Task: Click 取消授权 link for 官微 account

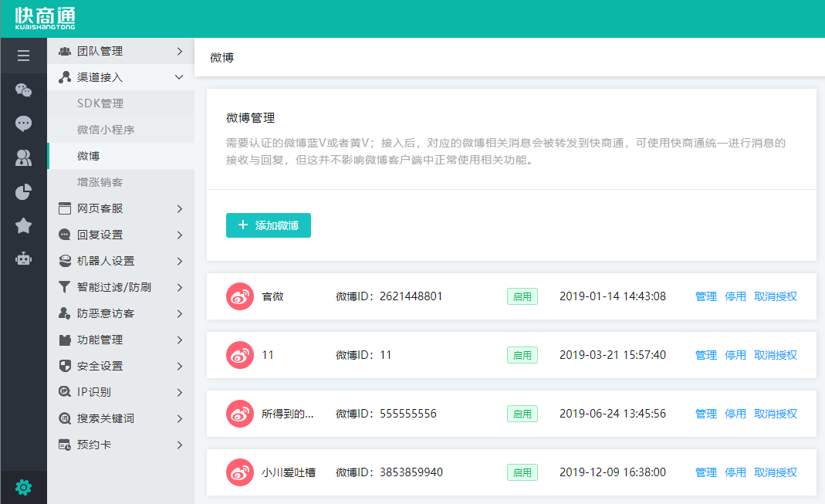Action: coord(775,296)
